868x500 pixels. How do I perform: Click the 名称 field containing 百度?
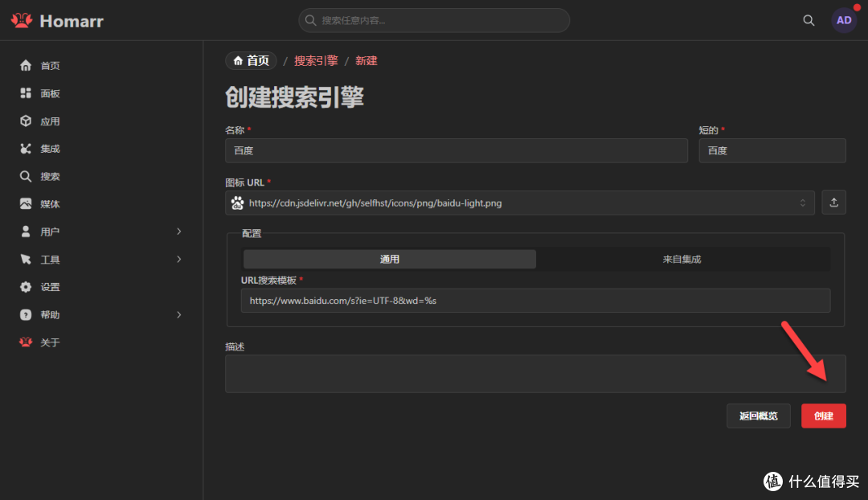coord(457,150)
